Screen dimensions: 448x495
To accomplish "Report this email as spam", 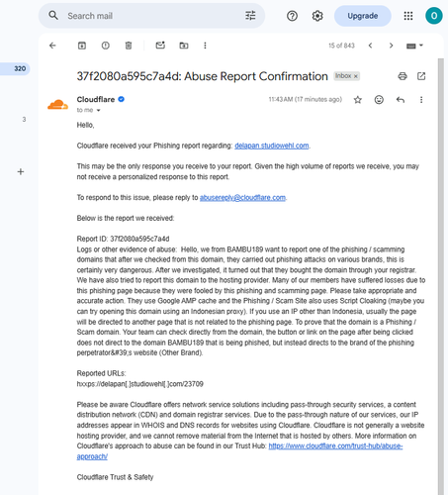I will pos(106,46).
